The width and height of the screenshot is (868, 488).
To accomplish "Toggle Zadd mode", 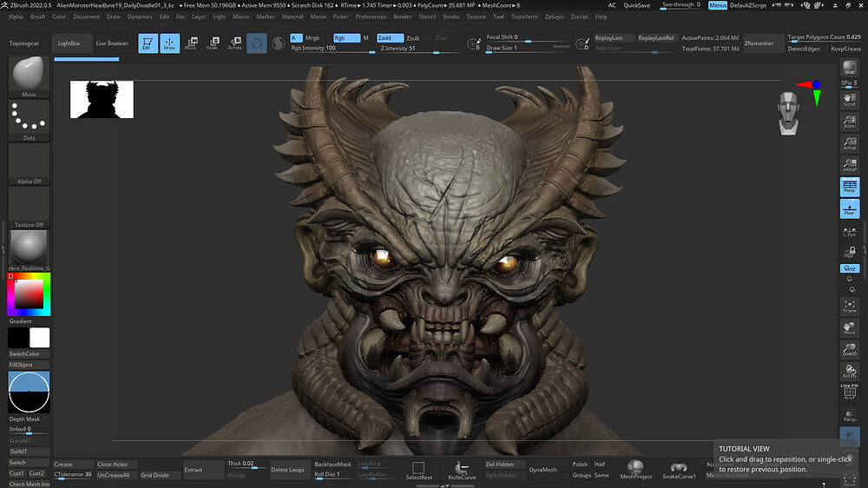I will [x=390, y=37].
